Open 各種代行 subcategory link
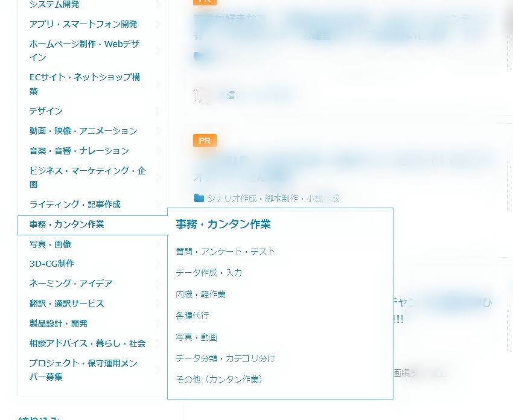Screen dimensions: 513x420 coord(192,316)
